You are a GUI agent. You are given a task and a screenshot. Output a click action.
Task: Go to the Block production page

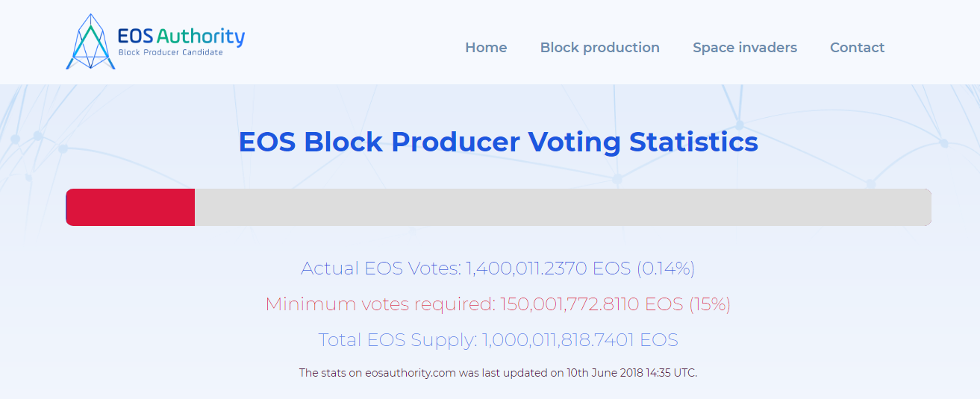(x=600, y=48)
